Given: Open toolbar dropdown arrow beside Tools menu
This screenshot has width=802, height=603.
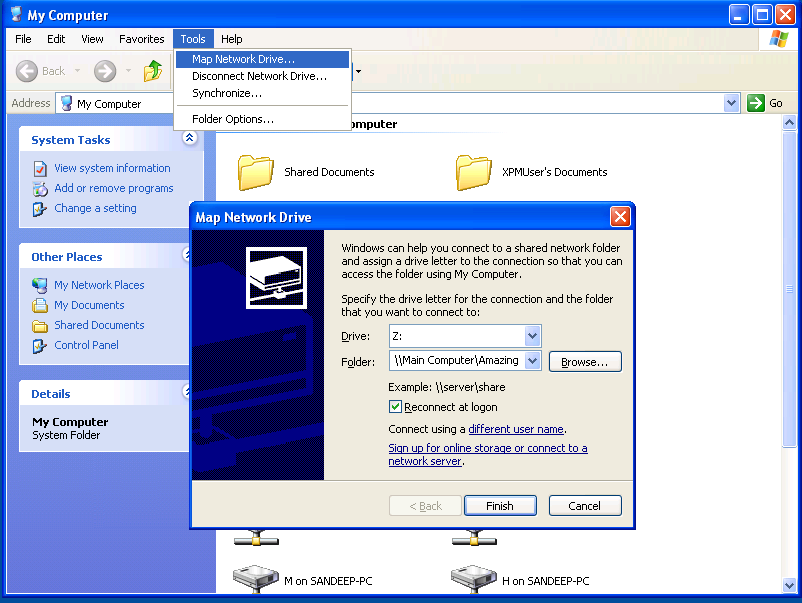Looking at the screenshot, I should (359, 71).
